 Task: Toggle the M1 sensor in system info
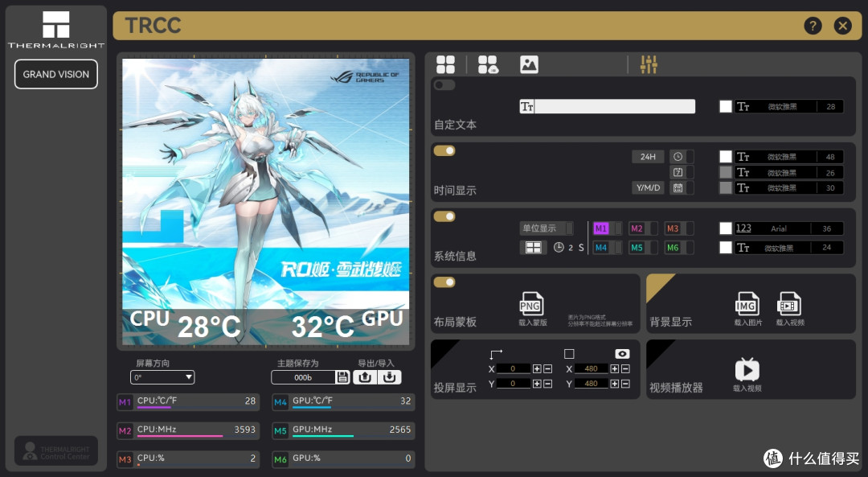[608, 228]
